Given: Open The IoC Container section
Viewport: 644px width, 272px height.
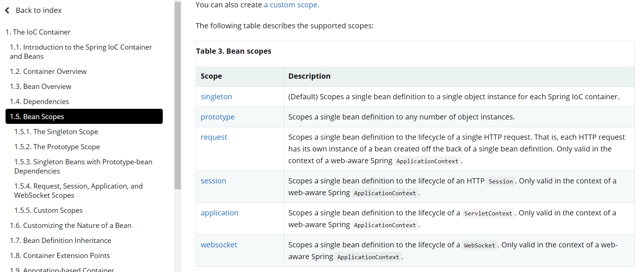Looking at the screenshot, I should coord(38,32).
